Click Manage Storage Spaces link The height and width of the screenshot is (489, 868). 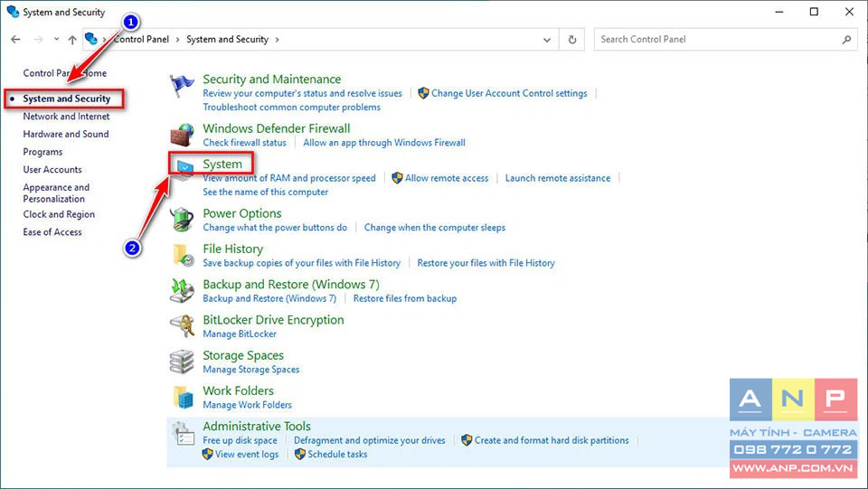point(250,369)
